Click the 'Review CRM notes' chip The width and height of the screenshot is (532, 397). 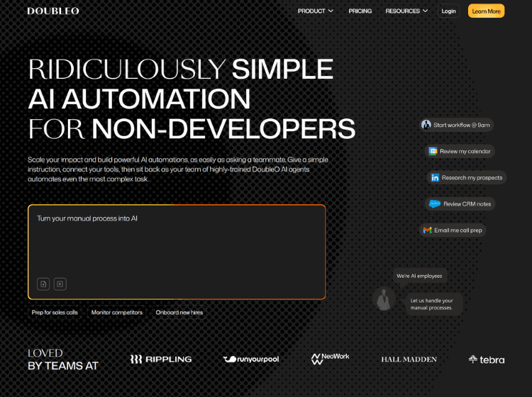tap(460, 203)
